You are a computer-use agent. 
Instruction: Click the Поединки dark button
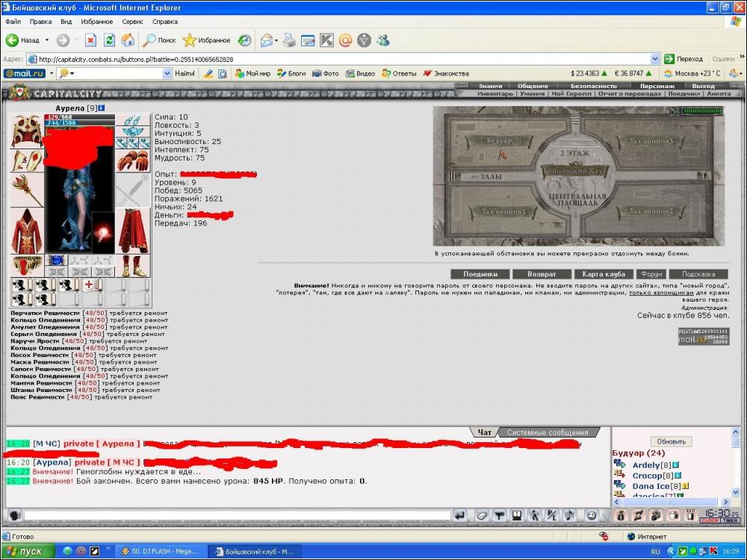[480, 274]
